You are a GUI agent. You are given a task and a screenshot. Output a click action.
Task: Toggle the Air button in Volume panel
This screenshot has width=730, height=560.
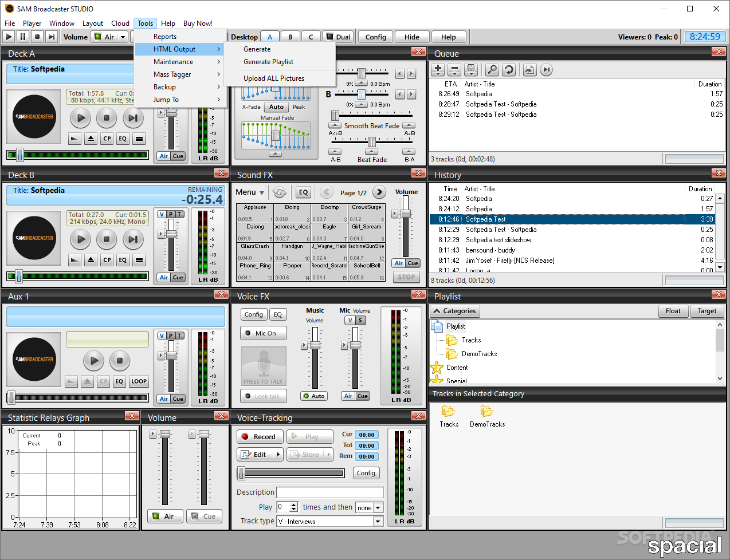[164, 516]
